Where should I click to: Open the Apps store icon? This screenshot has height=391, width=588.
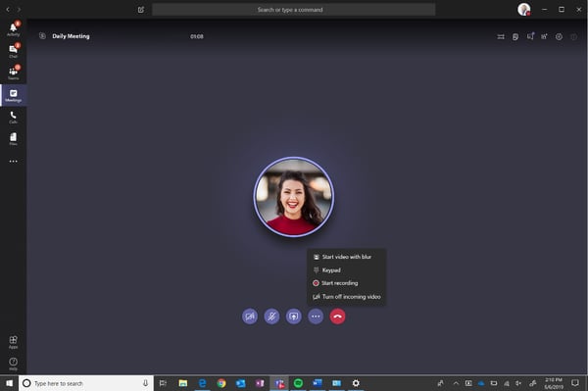13,342
